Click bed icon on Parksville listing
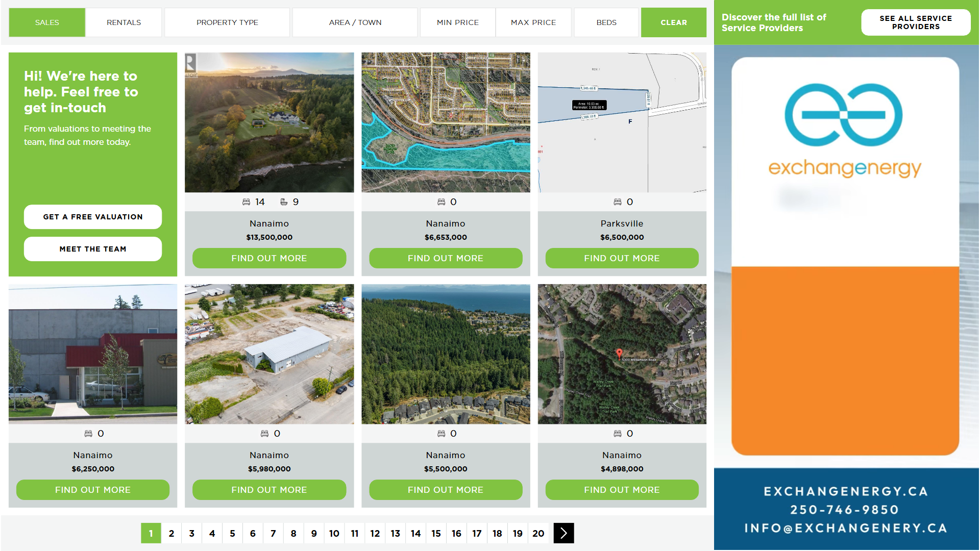 (x=617, y=202)
